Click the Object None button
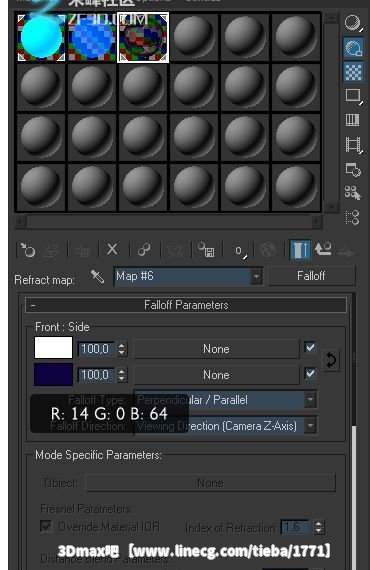Screen dimensions: 370x570 click(x=210, y=483)
